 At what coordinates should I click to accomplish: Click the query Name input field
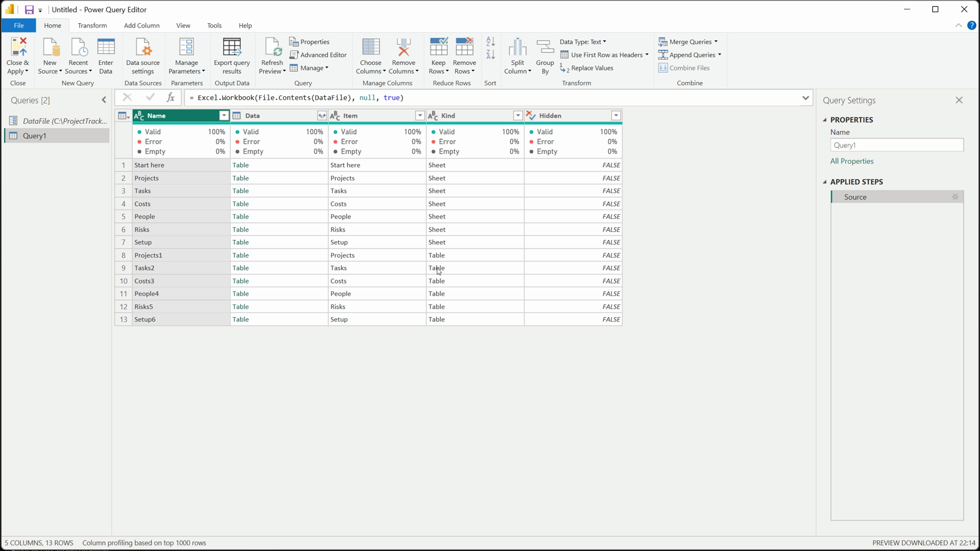(x=897, y=145)
